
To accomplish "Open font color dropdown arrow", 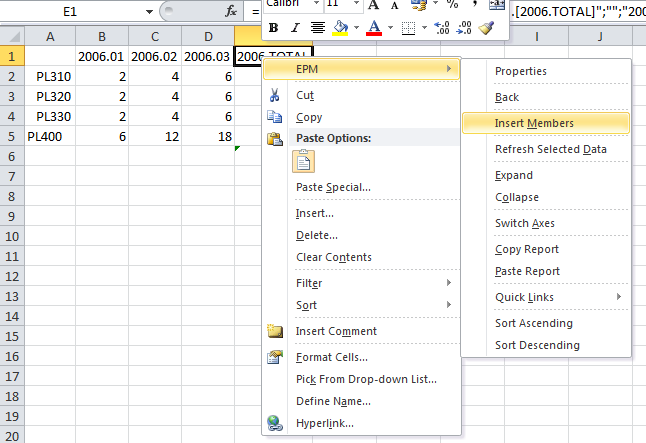I will [390, 28].
